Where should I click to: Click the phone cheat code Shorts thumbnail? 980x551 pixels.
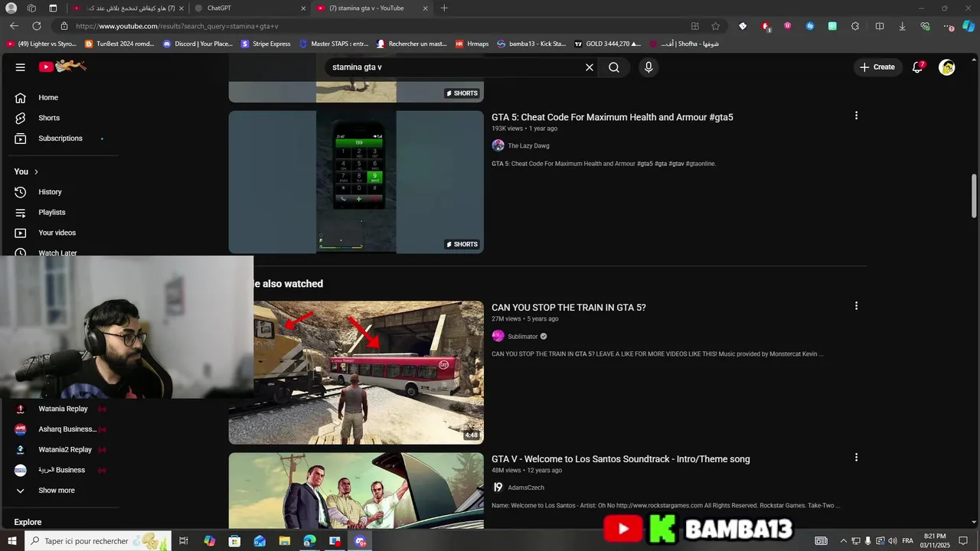pyautogui.click(x=356, y=182)
